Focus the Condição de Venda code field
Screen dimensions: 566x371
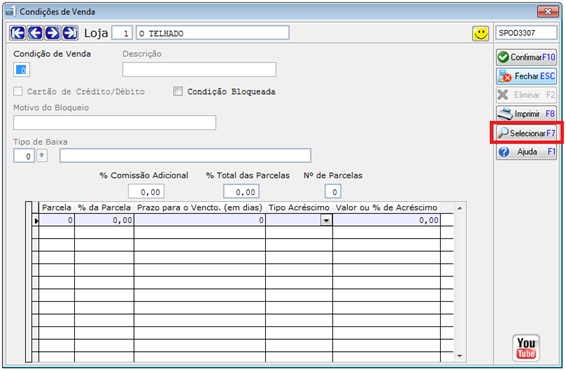[21, 70]
